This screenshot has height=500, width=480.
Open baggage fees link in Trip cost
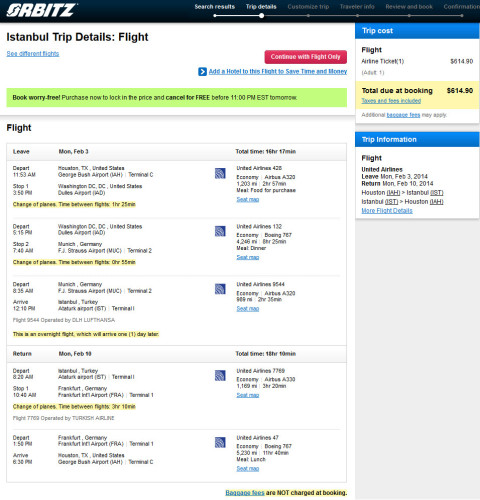[x=403, y=115]
